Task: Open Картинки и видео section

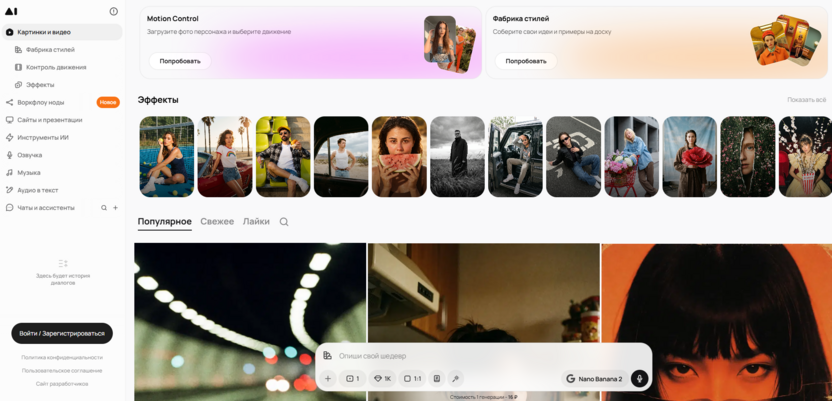Action: [62, 32]
